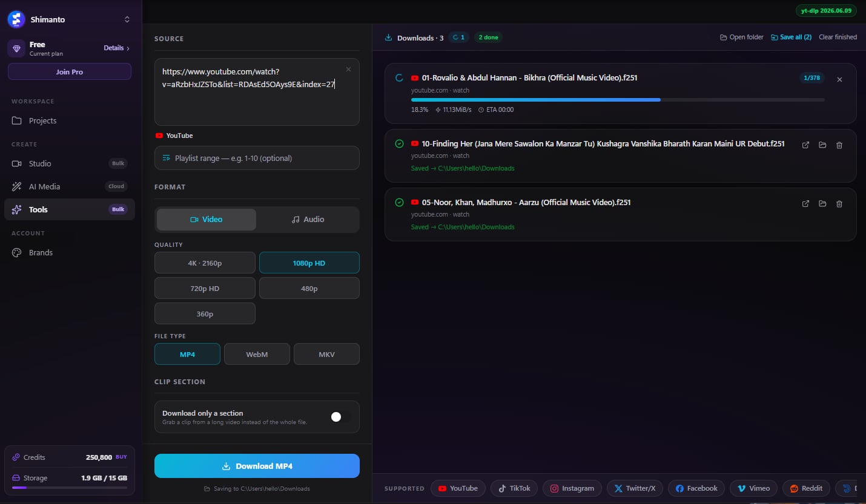866x504 pixels.
Task: Click the Storage usage bar
Action: pyautogui.click(x=70, y=487)
